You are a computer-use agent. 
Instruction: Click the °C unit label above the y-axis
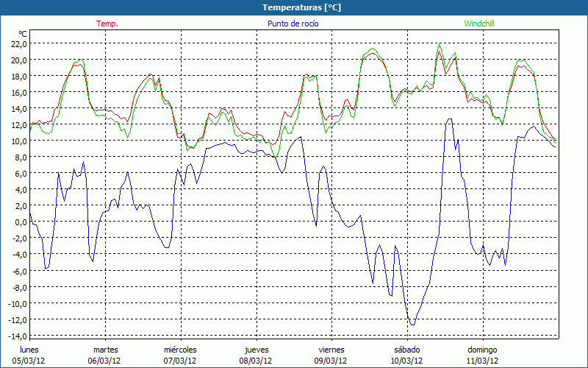click(23, 34)
